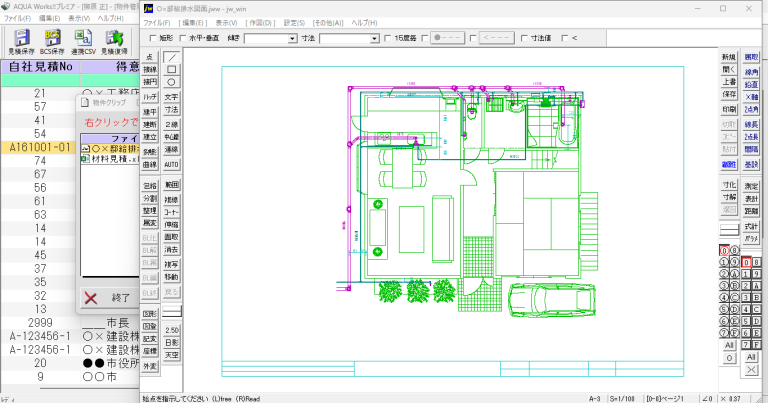This screenshot has width=768, height=403.
Task: Click the 連携CSV export icon
Action: point(83,41)
